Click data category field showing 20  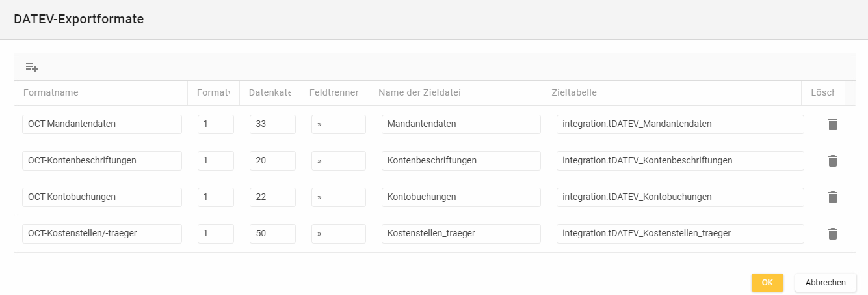[x=272, y=161]
